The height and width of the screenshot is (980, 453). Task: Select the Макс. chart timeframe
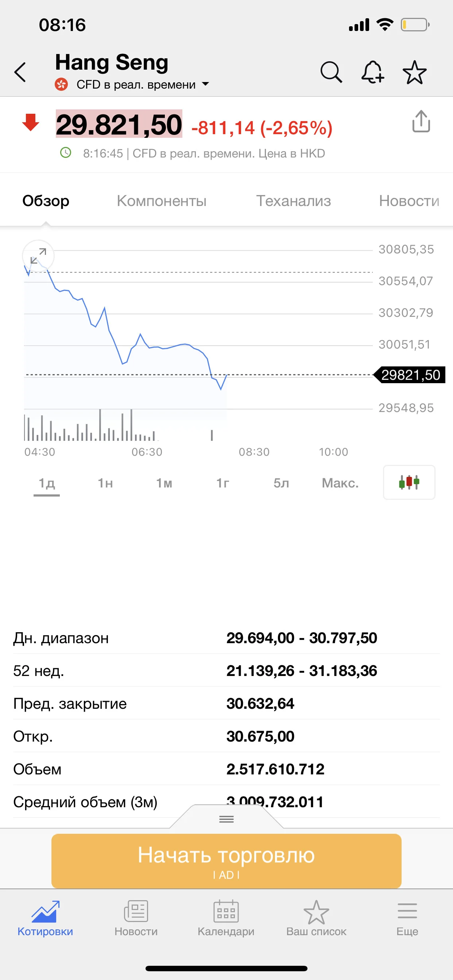coord(340,483)
